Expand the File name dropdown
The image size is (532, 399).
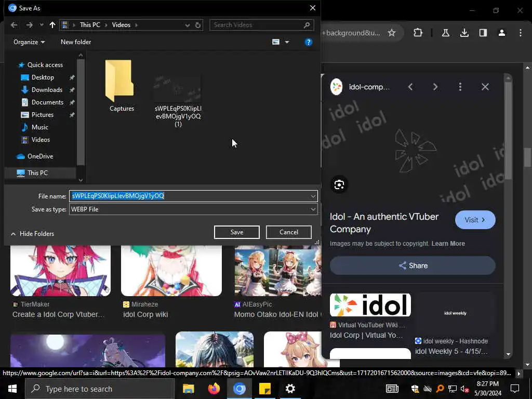[x=313, y=196]
